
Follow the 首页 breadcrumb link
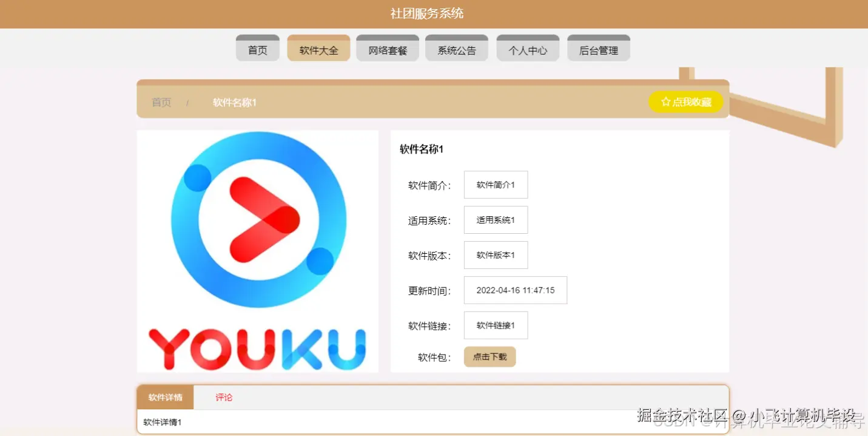point(161,102)
